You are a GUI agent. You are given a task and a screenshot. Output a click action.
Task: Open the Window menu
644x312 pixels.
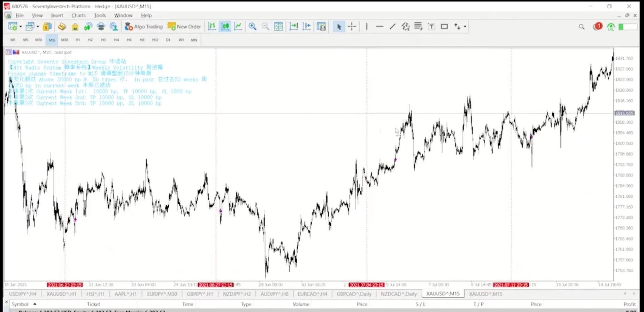(x=123, y=15)
